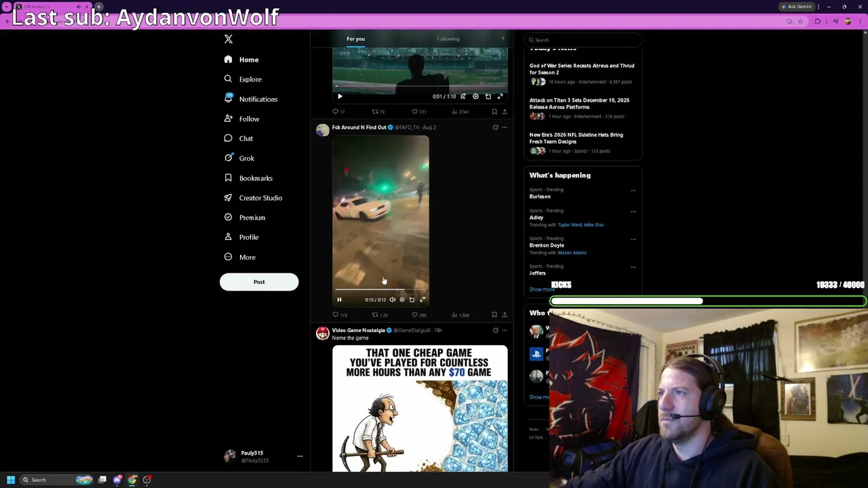
Task: Go to Explore in sidebar
Action: (243, 79)
